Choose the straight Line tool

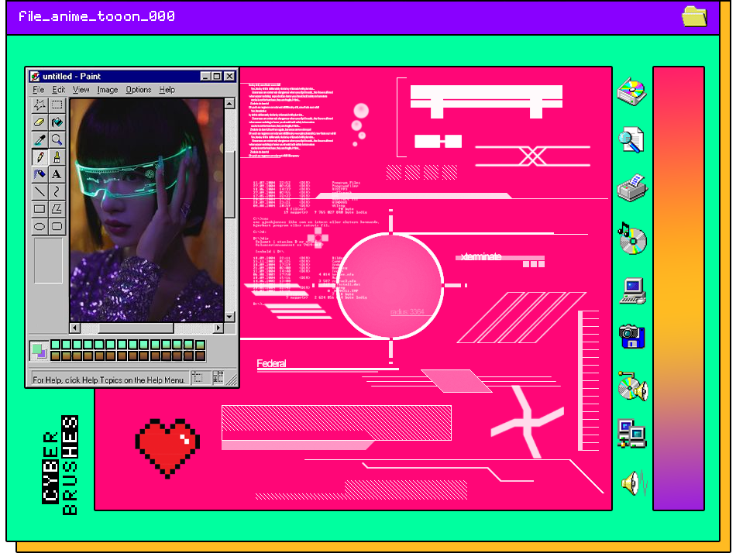pos(40,191)
